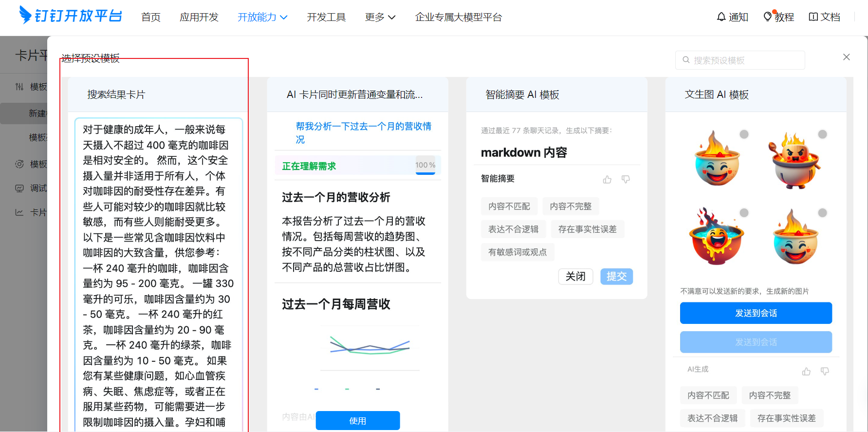Select the bottom-right bowl image radio
The image size is (868, 432).
822,213
